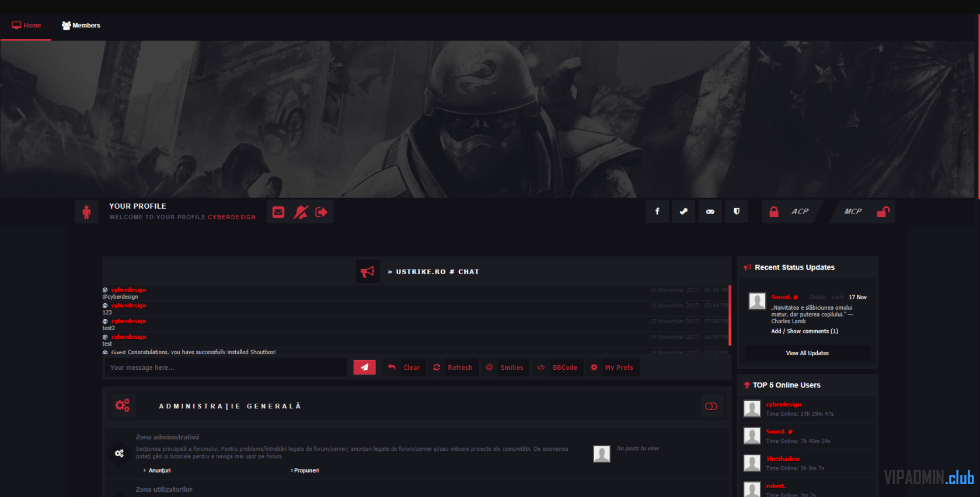Click the undo arrow icon beside Clear
The width and height of the screenshot is (980, 497).
392,367
